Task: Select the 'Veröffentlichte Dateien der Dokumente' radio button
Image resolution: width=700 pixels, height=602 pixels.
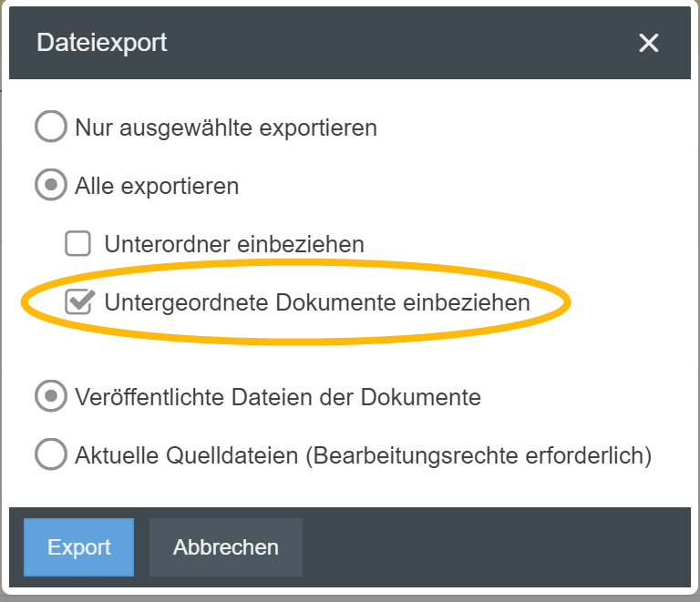Action: coord(50,397)
